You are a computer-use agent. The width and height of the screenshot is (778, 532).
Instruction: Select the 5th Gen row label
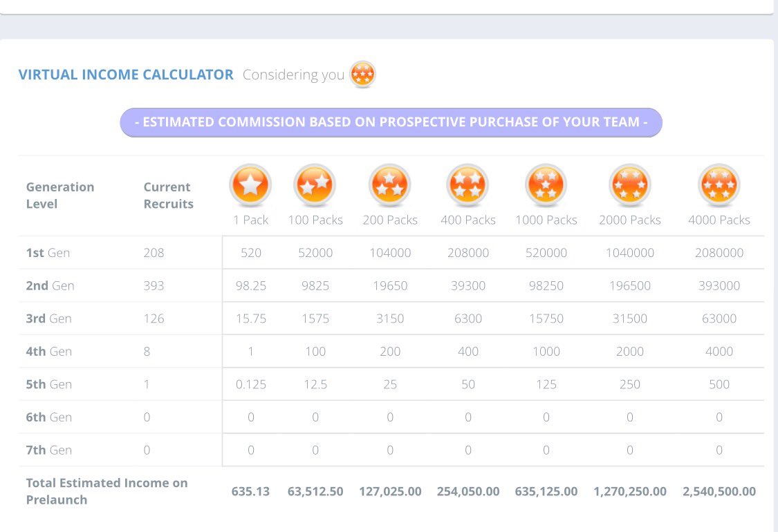(x=49, y=384)
